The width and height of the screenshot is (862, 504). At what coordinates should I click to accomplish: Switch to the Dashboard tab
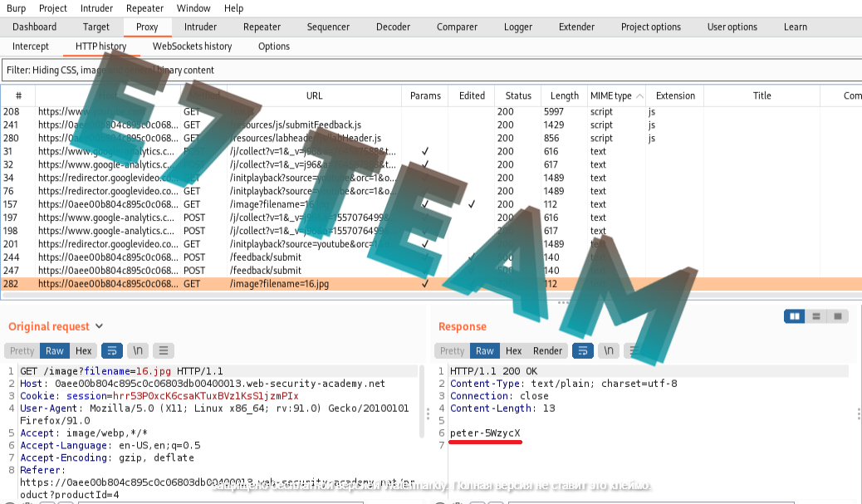(x=34, y=27)
